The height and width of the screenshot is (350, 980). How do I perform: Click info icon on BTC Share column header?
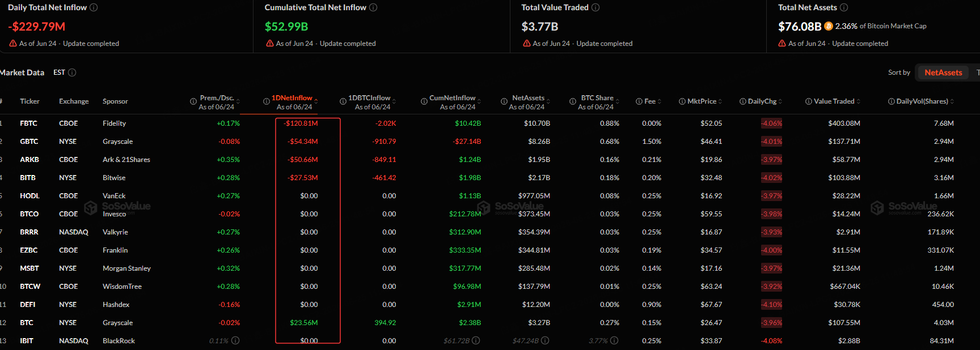[573, 101]
